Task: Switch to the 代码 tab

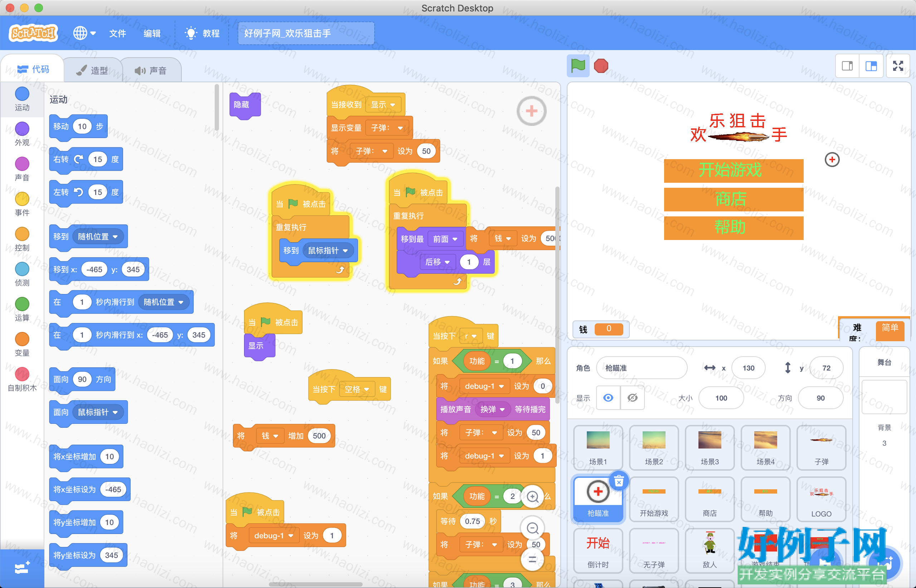Action: pyautogui.click(x=33, y=69)
